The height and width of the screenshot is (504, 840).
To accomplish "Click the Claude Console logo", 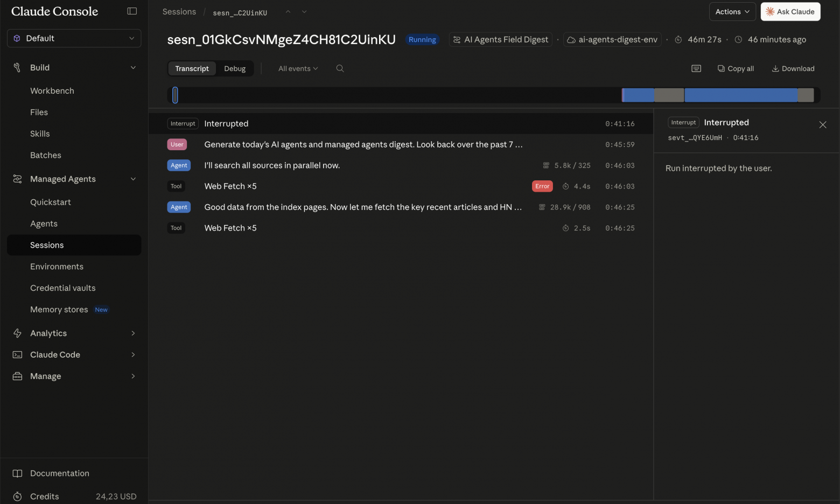I will click(54, 11).
